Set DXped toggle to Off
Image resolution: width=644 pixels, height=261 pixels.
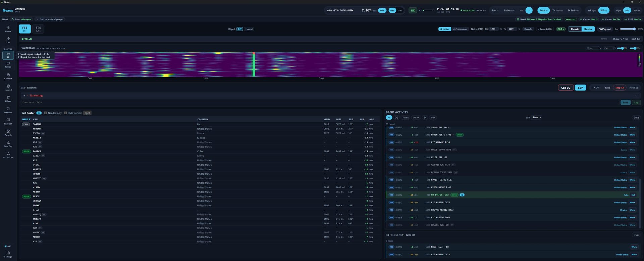pos(239,29)
